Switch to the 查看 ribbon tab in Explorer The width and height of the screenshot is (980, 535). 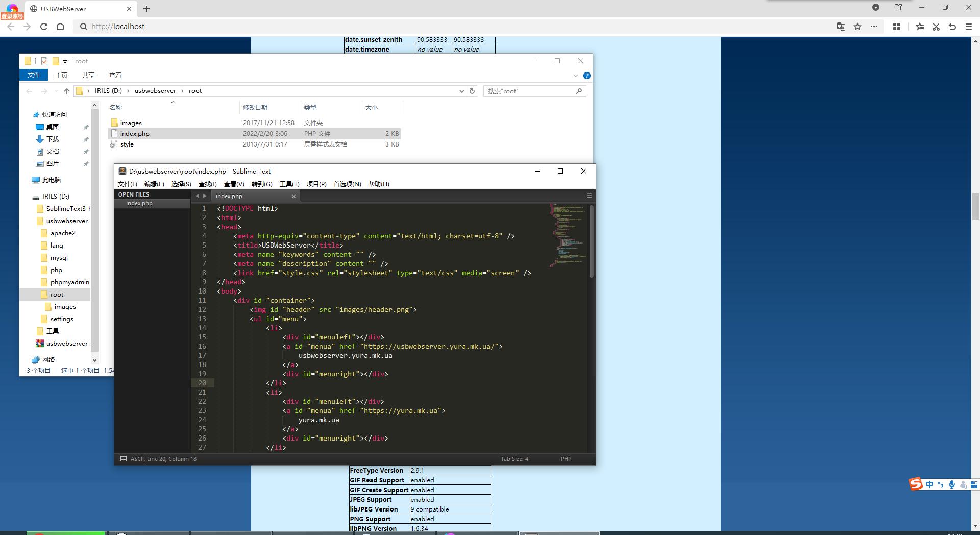coord(115,75)
